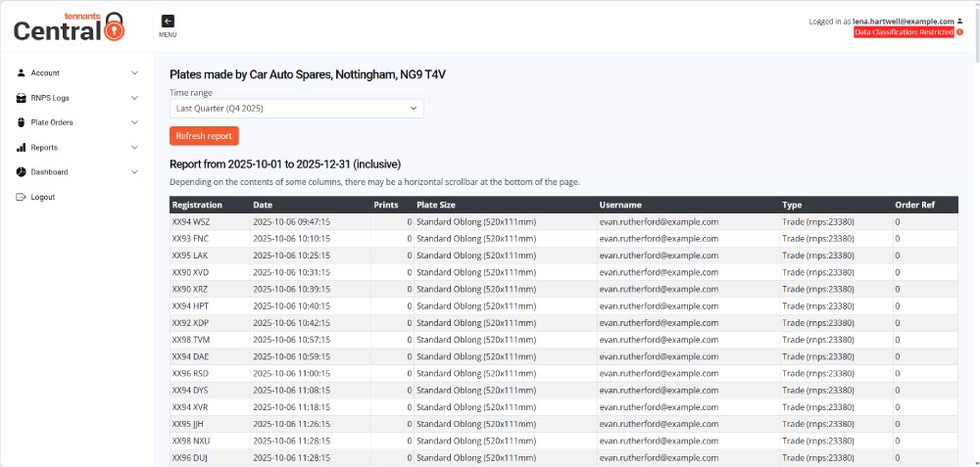Image resolution: width=980 pixels, height=467 pixels.
Task: Select registration XX98 NXU cell
Action: click(x=210, y=441)
